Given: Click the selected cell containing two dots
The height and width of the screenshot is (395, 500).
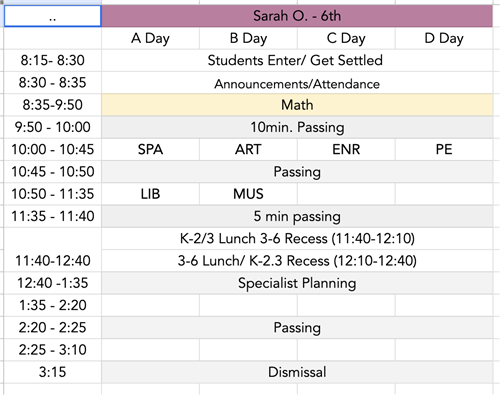Looking at the screenshot, I should click(53, 16).
